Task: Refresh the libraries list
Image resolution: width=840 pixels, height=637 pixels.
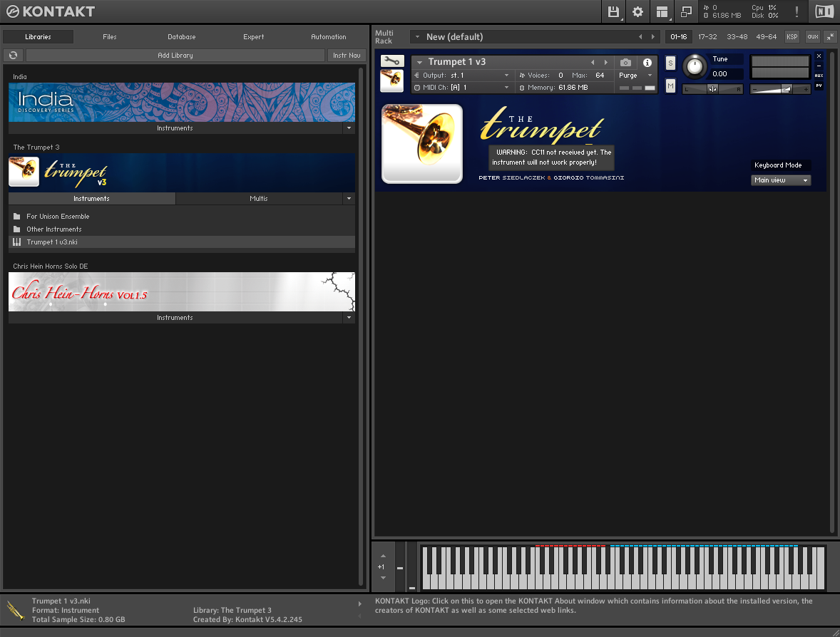Action: point(14,55)
